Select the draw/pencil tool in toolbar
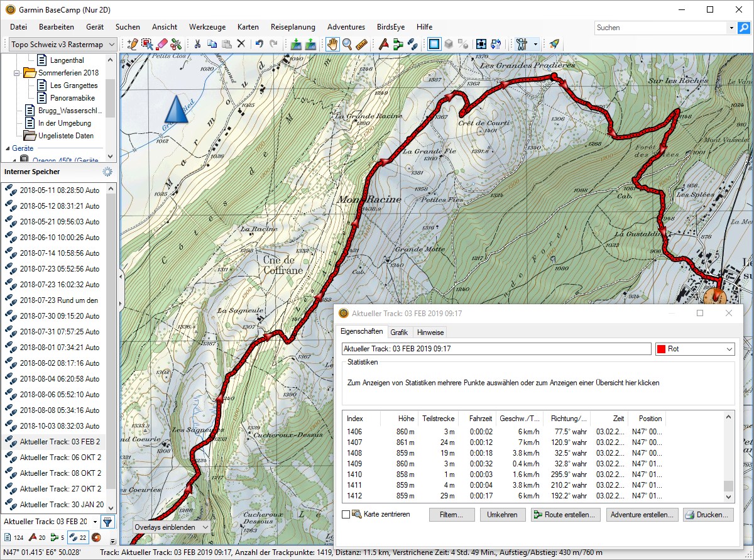Viewport: 754px width, 560px height. point(132,44)
